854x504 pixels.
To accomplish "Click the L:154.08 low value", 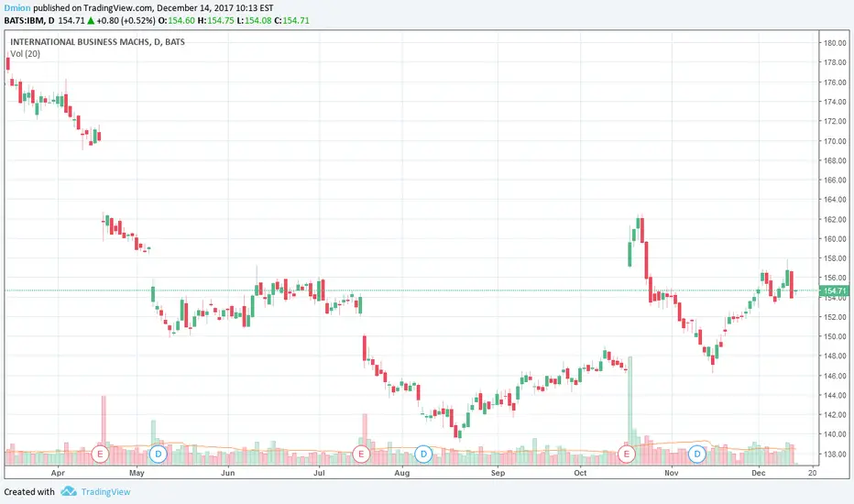I will (255, 21).
